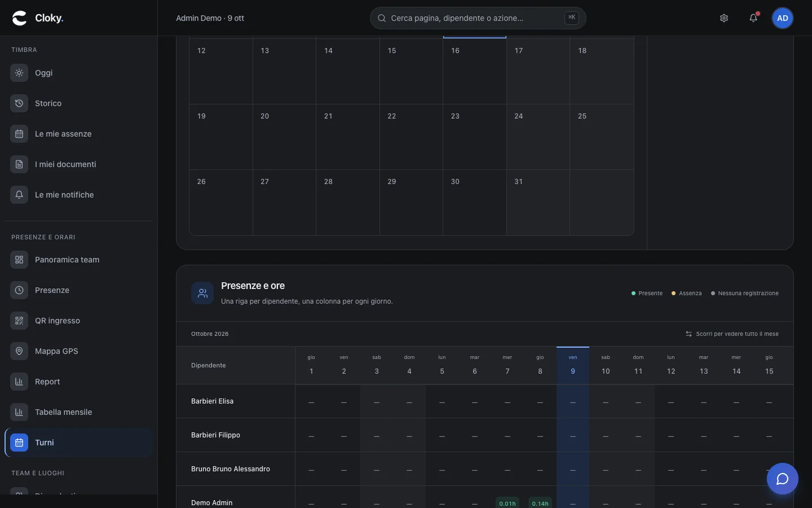Screen dimensions: 812x508
Task: Click the ven 9 column header
Action: [573, 365]
